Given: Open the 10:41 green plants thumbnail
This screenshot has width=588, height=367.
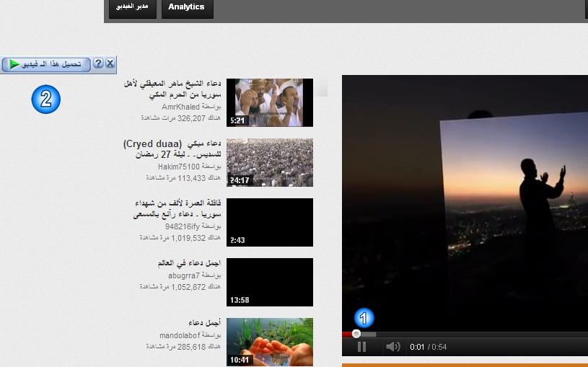Looking at the screenshot, I should click(x=270, y=342).
